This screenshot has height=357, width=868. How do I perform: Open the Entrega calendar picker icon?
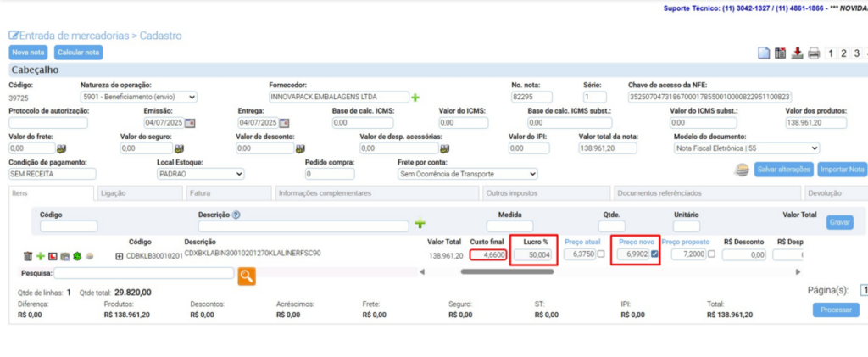click(284, 122)
